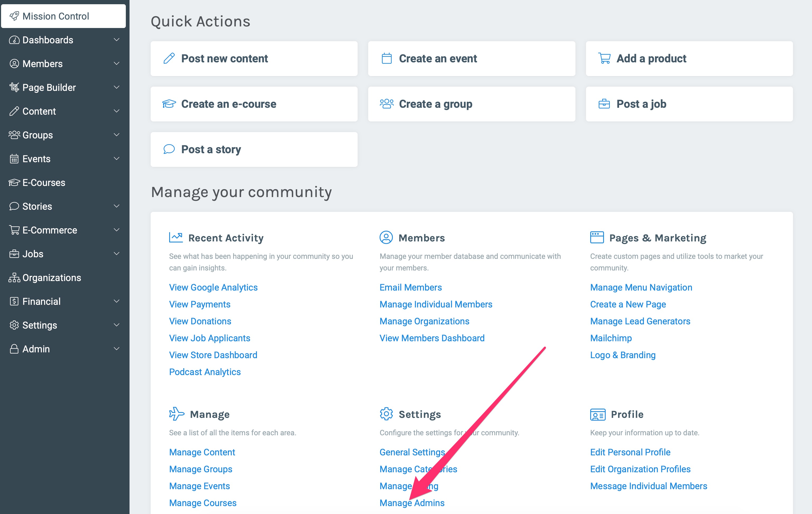Select Stories label in sidebar menu
Screen dimensions: 812x514
pyautogui.click(x=37, y=206)
